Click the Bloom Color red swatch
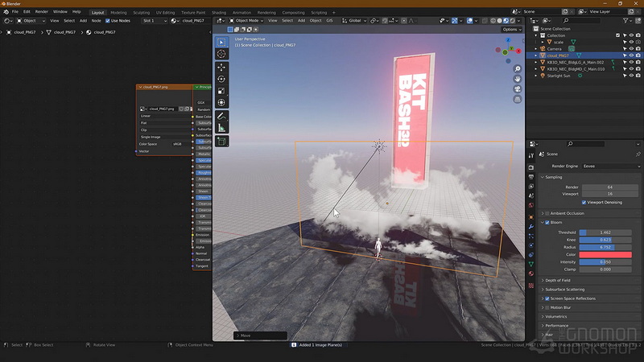This screenshot has height=362, width=644. pos(605,254)
